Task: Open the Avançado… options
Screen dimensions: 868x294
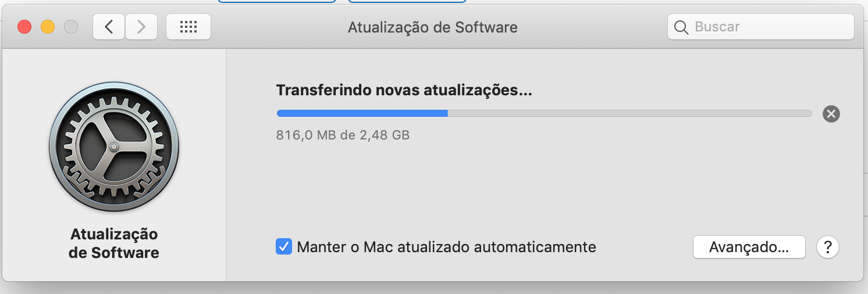Action: (749, 248)
